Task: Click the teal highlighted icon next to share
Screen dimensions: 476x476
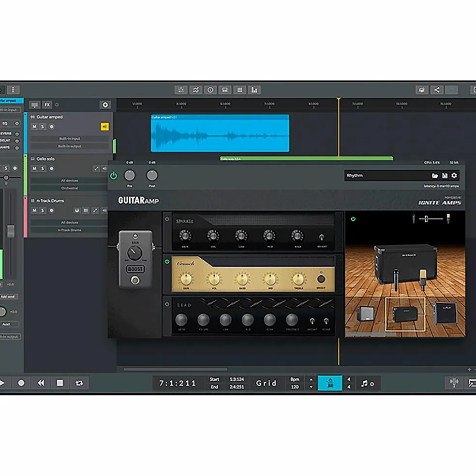Action: 451,90
